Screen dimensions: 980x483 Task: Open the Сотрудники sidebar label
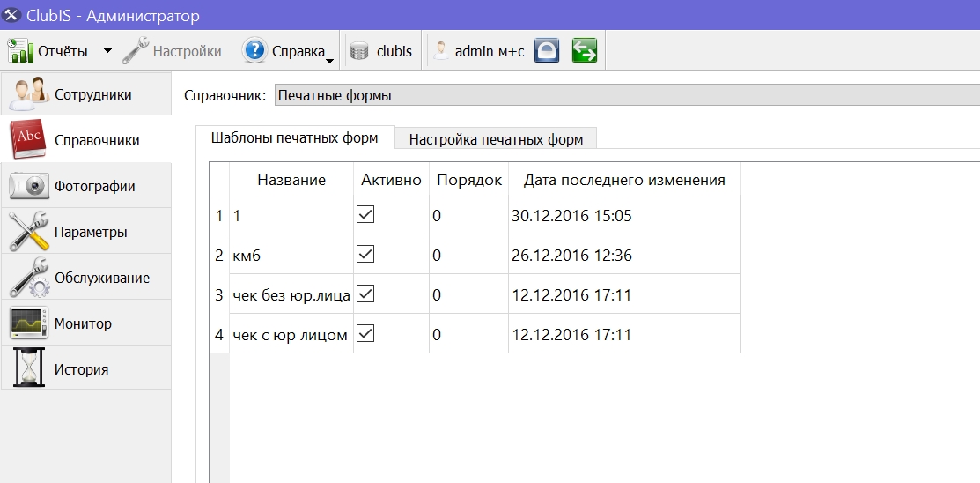(93, 94)
